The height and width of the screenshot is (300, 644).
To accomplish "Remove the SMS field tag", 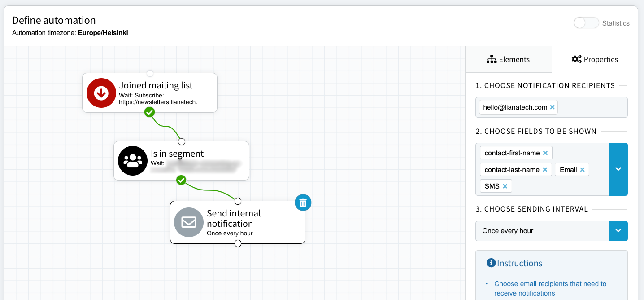I will tap(505, 186).
